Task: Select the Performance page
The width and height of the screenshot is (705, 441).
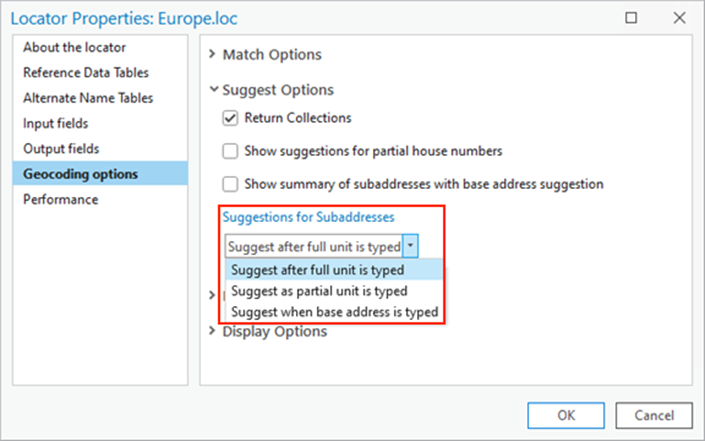Action: coord(61,199)
